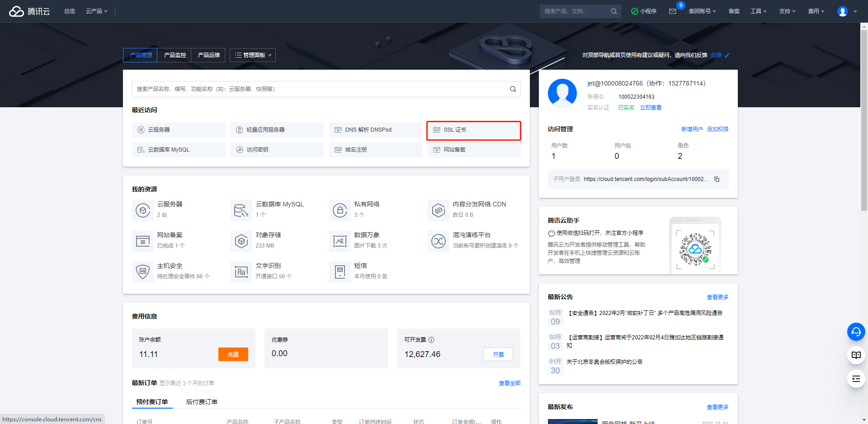This screenshot has height=424, width=868.
Task: Click the 云服务器 resource icon
Action: (143, 210)
